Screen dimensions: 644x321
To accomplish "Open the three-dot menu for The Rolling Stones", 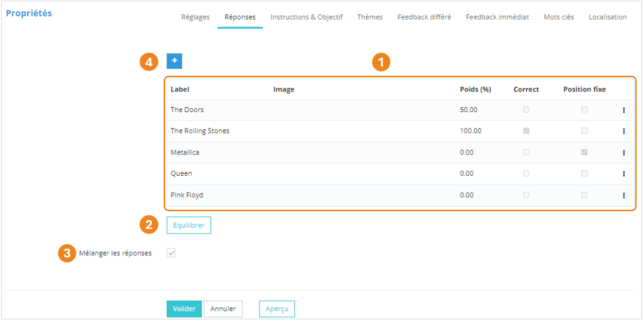I will 623,131.
